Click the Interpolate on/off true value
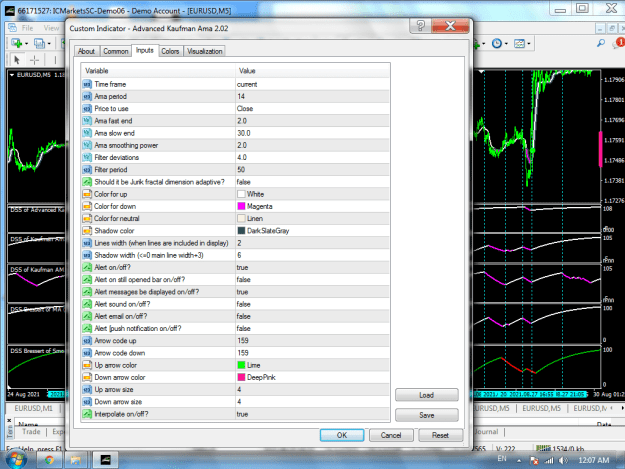The height and width of the screenshot is (469, 625). coord(242,414)
